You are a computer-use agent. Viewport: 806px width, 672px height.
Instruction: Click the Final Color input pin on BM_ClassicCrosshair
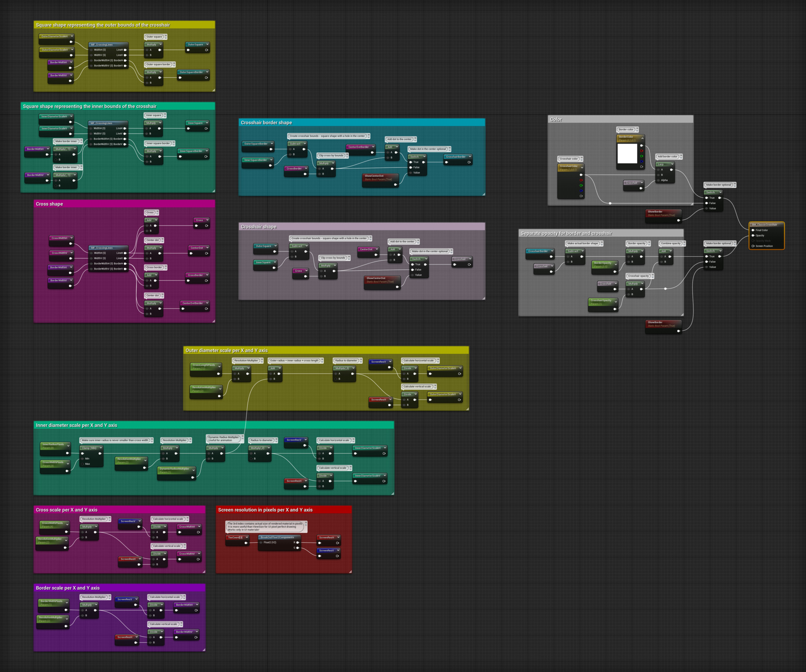[753, 230]
